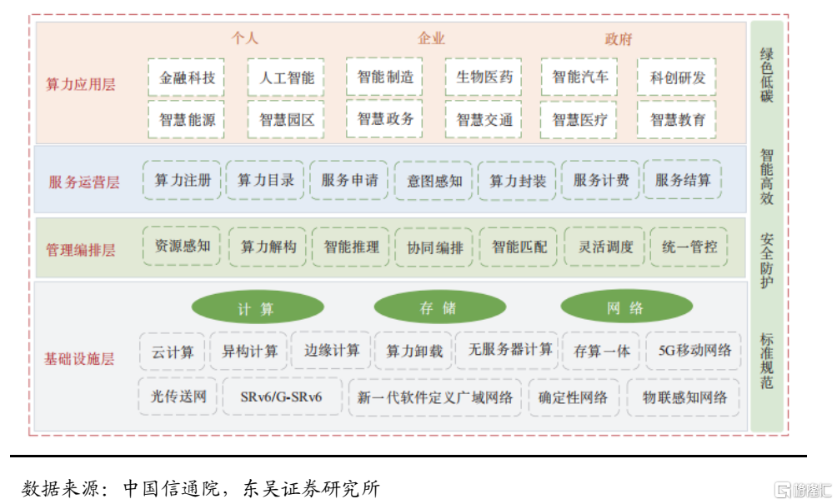Select the 算力注册 box
837x504 pixels.
click(x=182, y=180)
